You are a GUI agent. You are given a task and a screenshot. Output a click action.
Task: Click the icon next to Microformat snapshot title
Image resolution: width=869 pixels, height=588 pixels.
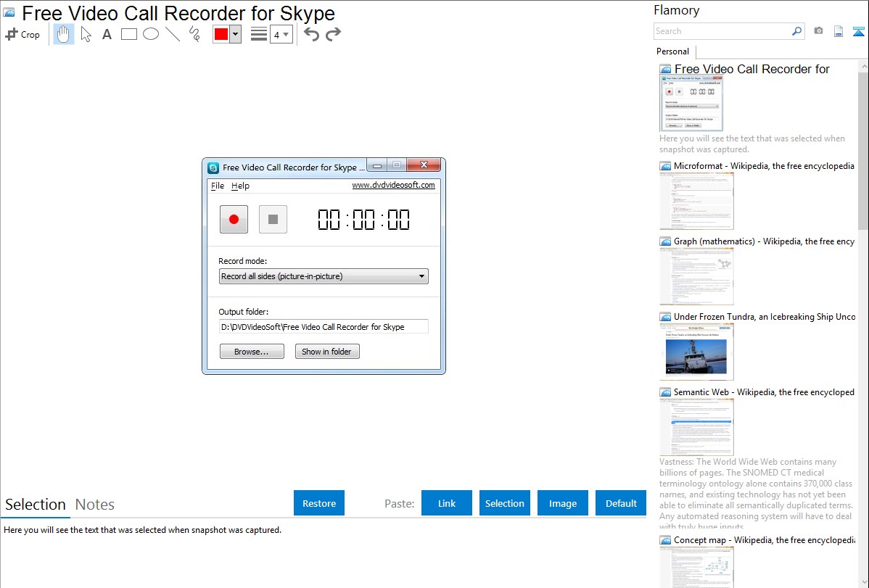666,166
